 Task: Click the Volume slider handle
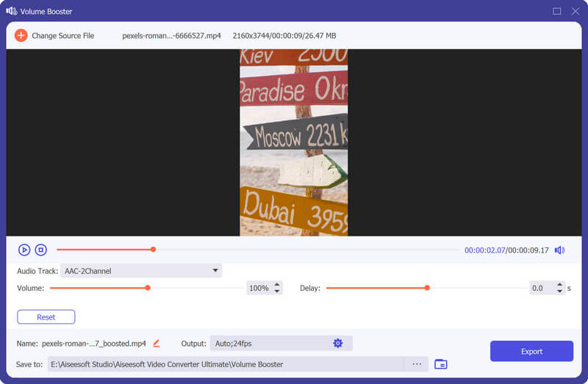coord(148,288)
